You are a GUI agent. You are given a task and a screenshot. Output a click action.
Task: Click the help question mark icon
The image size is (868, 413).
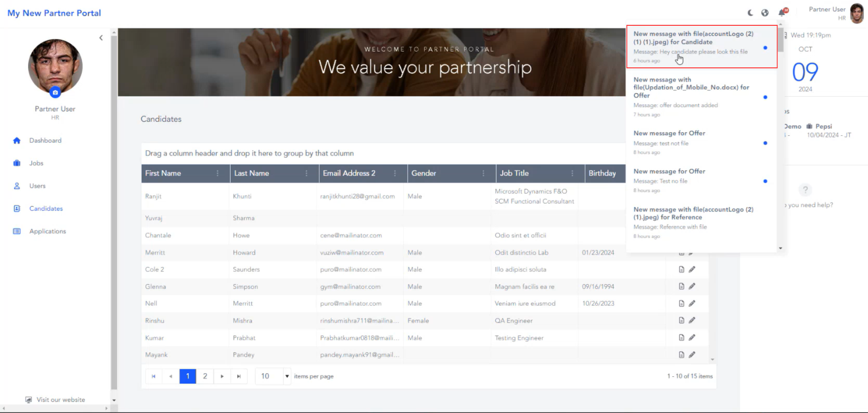(805, 190)
